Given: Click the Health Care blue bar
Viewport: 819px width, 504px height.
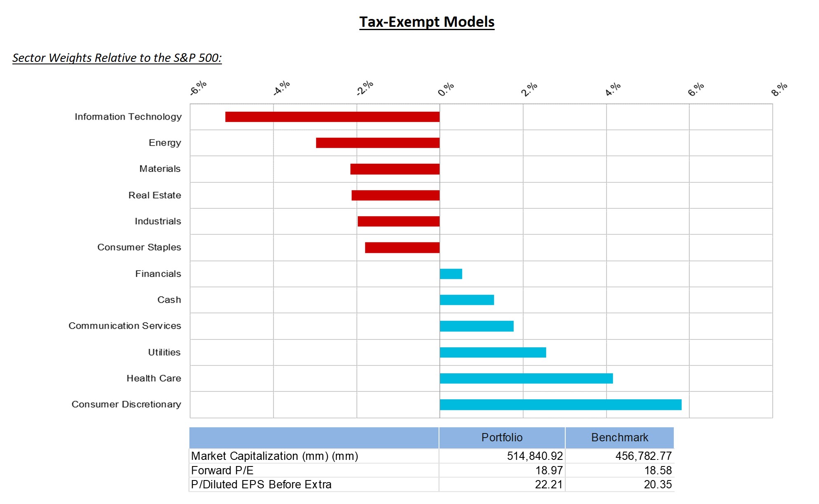Looking at the screenshot, I should pos(526,378).
